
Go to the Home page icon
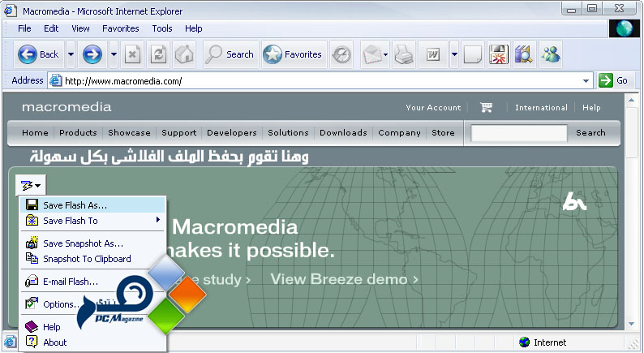click(x=184, y=54)
